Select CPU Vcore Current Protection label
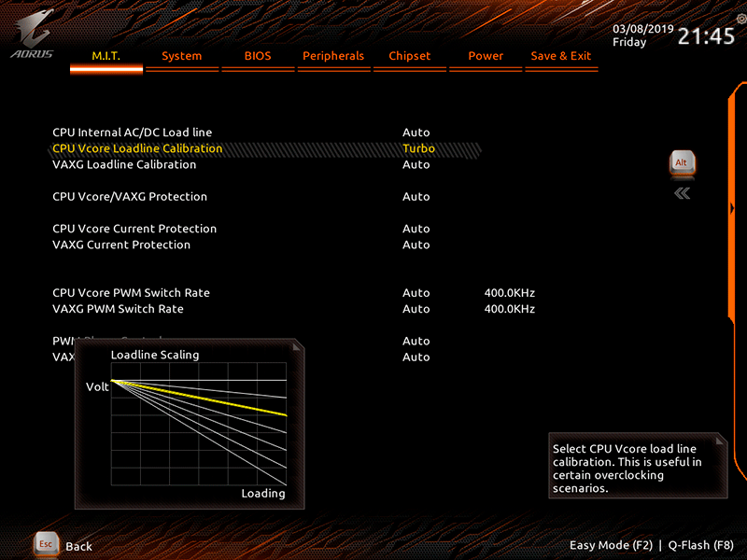This screenshot has width=747, height=560. 134,229
